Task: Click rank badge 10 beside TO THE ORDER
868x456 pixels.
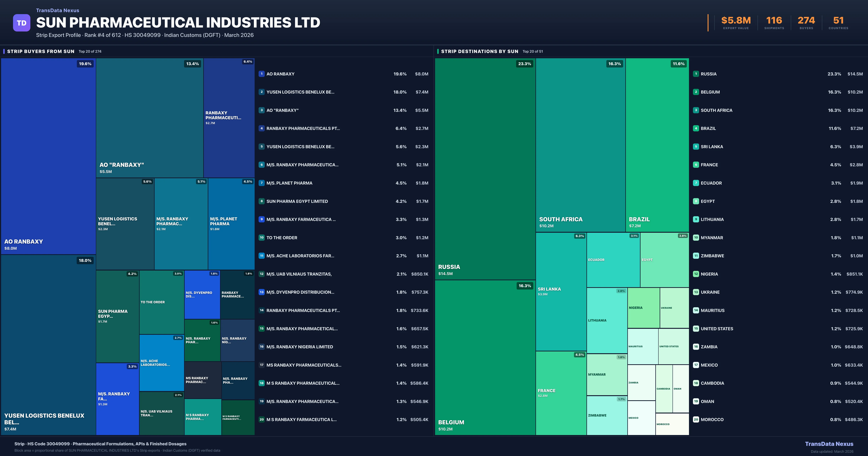Action: [x=261, y=237]
